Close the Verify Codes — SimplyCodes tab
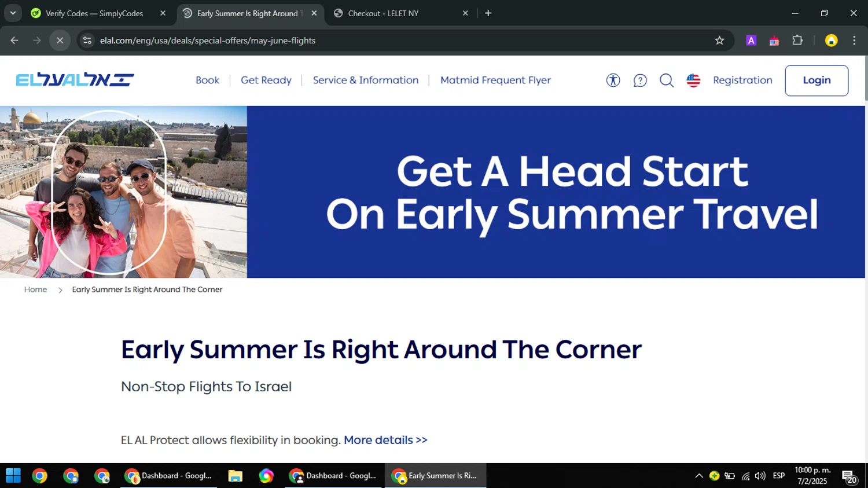Screen dimensions: 868x488 (163, 13)
